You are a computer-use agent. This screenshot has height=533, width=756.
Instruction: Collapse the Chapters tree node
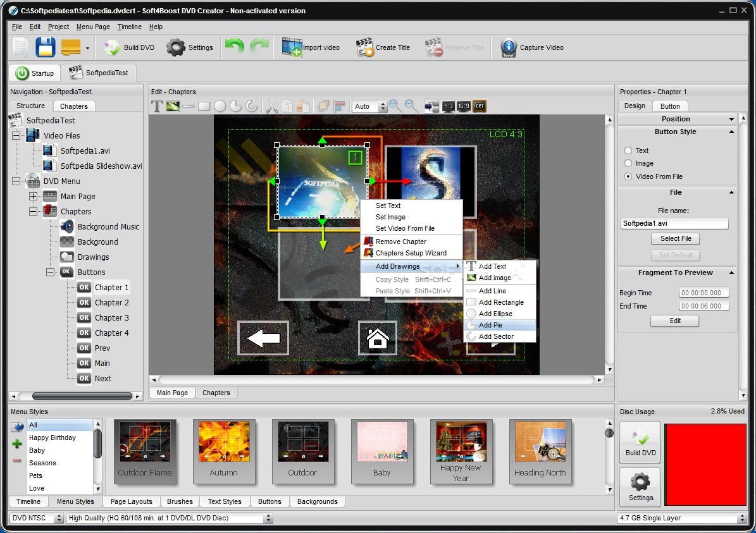click(33, 212)
